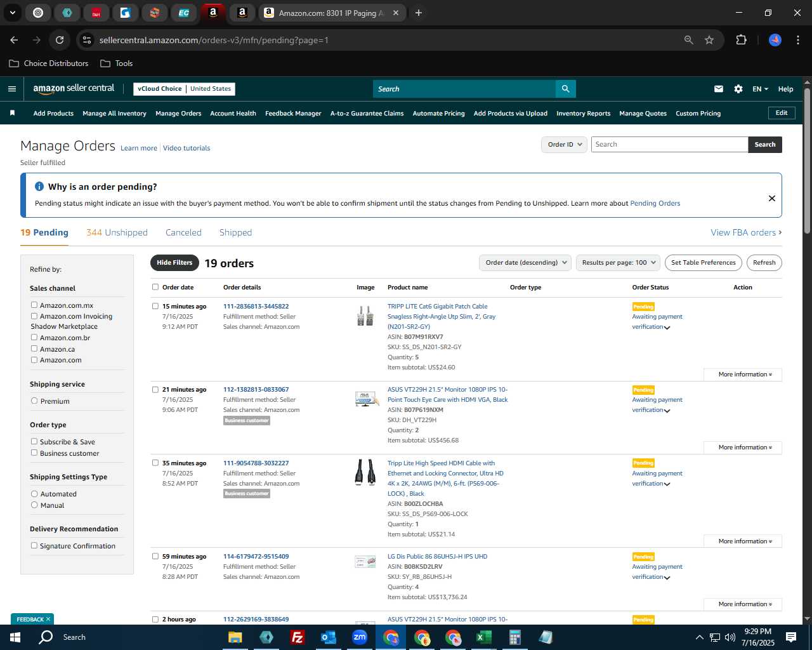Open the Seller Central hamburger menu

pos(12,89)
